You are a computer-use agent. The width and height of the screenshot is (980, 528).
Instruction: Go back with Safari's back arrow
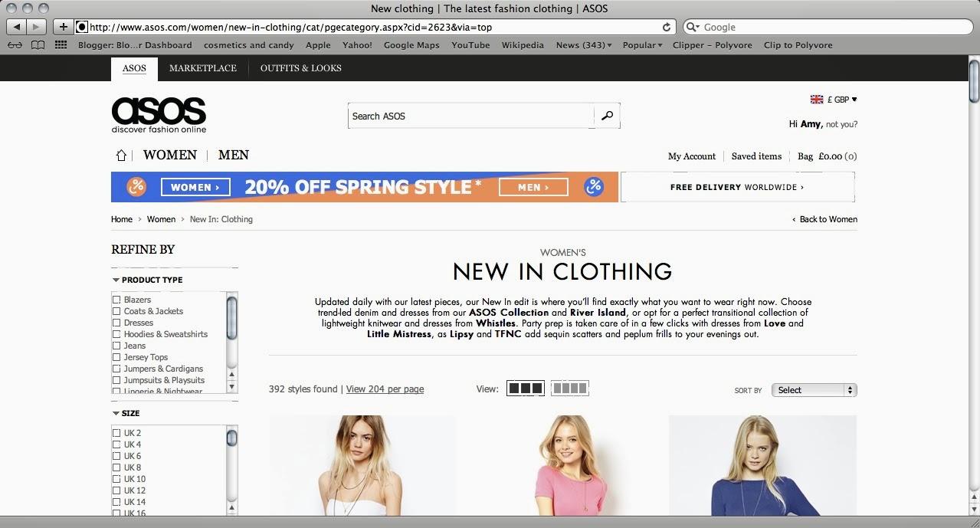click(x=17, y=27)
